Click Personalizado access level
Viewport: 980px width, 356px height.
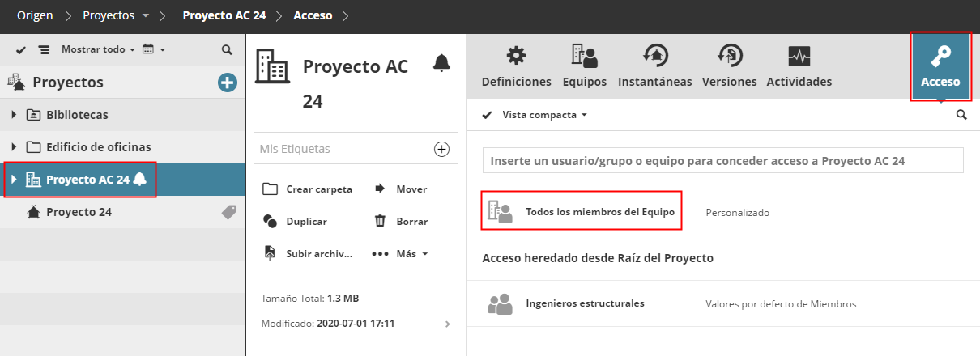point(738,213)
